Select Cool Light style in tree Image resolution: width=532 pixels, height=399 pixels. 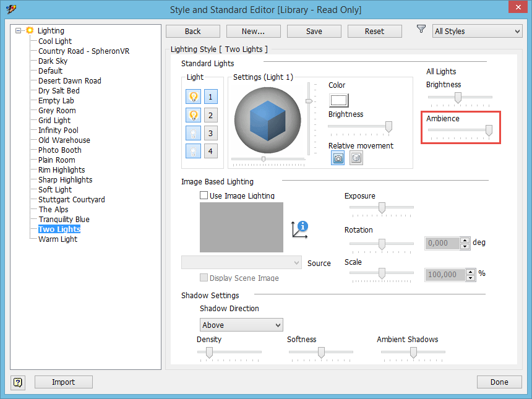pyautogui.click(x=55, y=41)
